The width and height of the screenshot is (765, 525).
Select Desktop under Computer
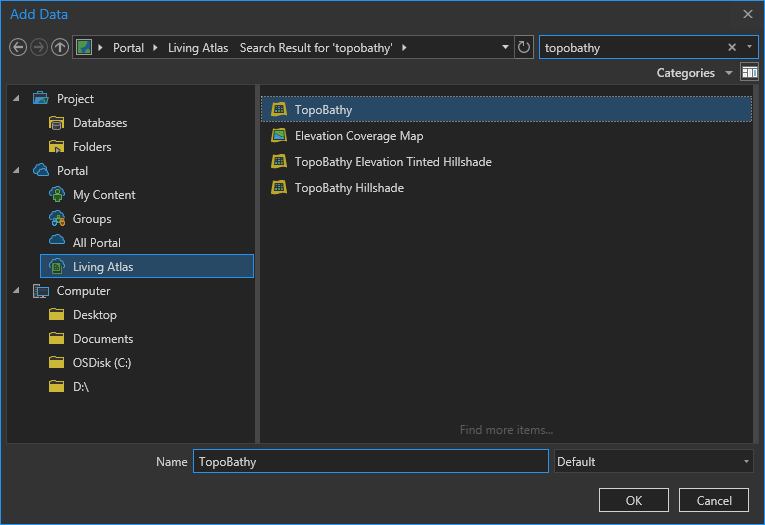coord(95,315)
